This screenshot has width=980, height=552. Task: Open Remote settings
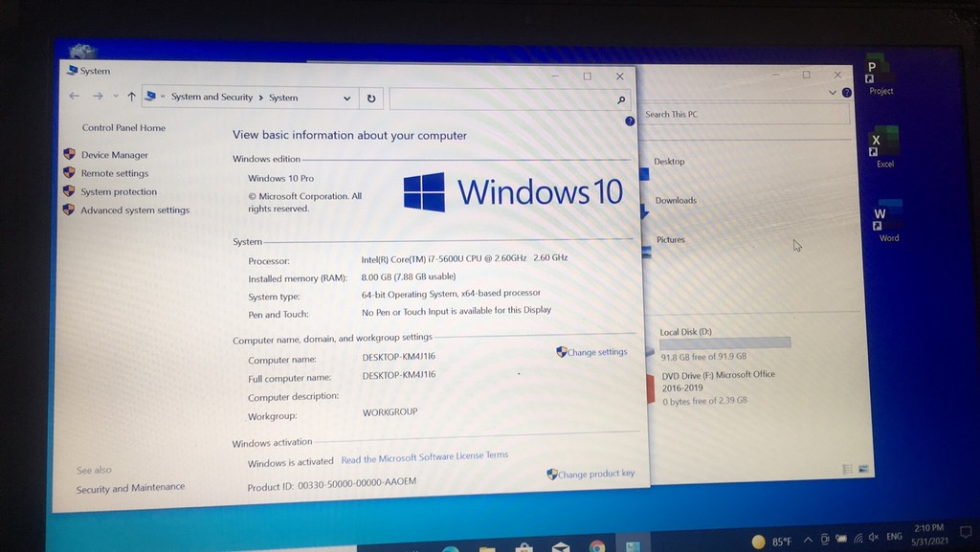coord(115,173)
